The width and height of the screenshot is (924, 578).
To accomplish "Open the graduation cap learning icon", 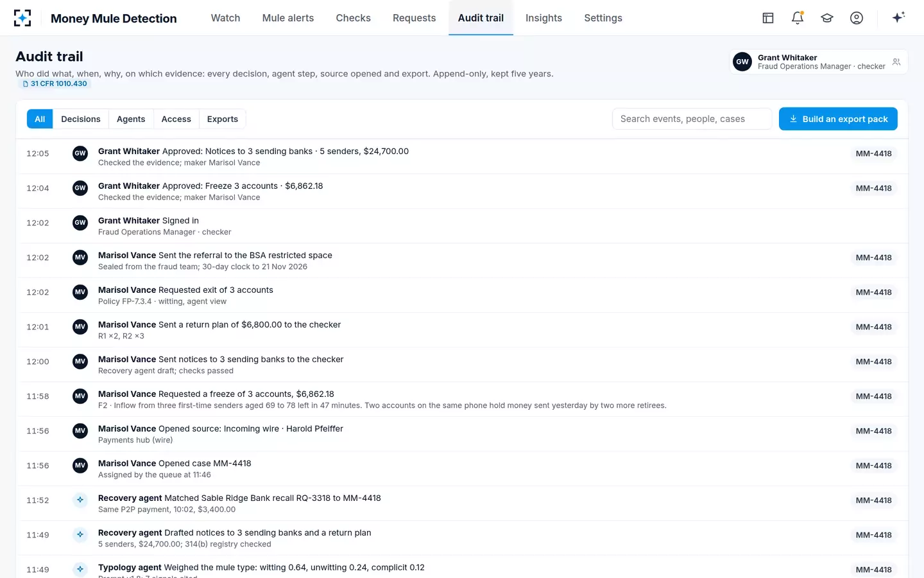I will [827, 18].
